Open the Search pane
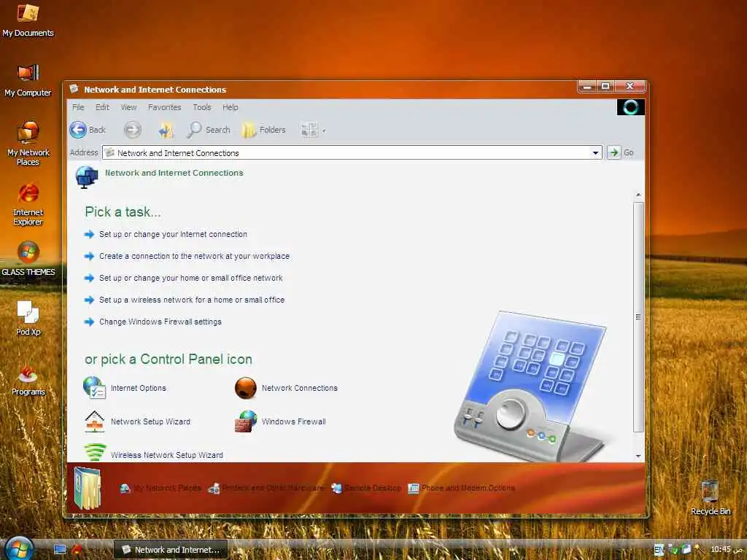 coord(209,130)
